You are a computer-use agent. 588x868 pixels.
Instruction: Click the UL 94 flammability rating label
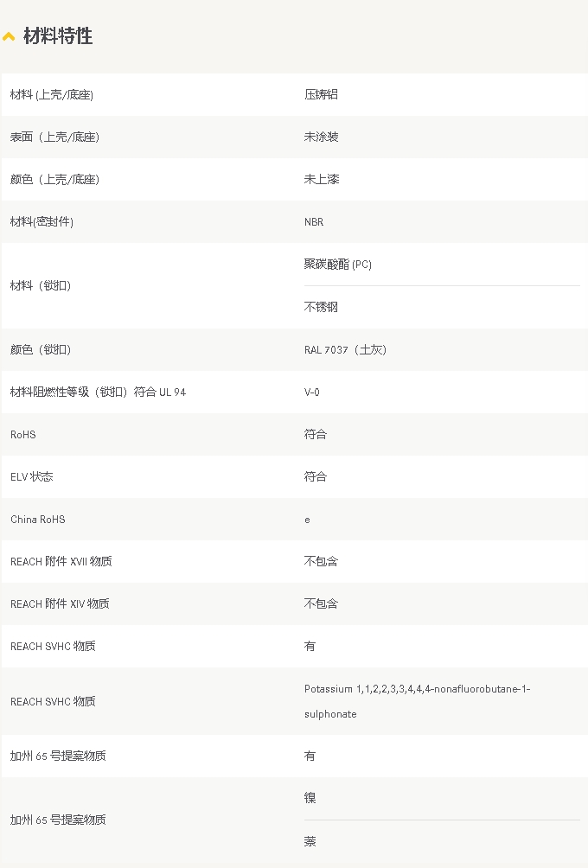pyautogui.click(x=98, y=392)
